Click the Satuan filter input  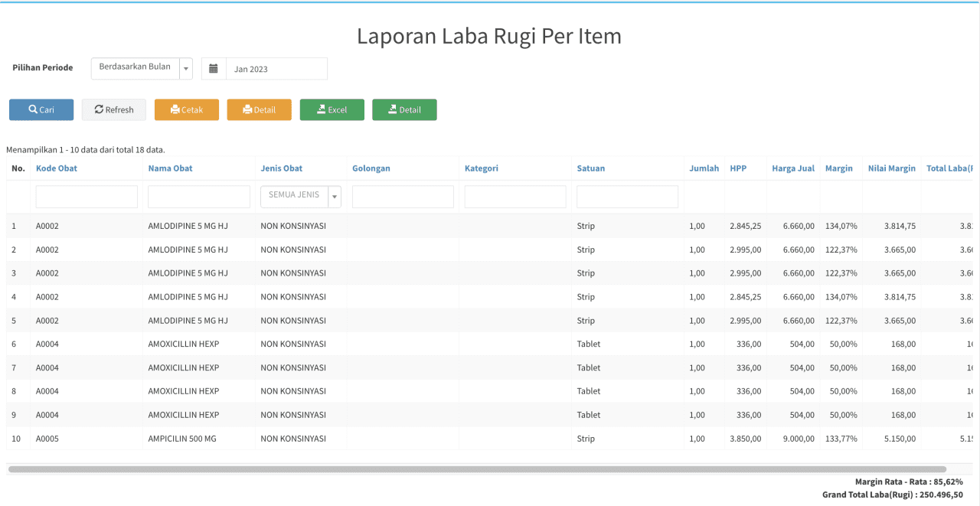628,197
